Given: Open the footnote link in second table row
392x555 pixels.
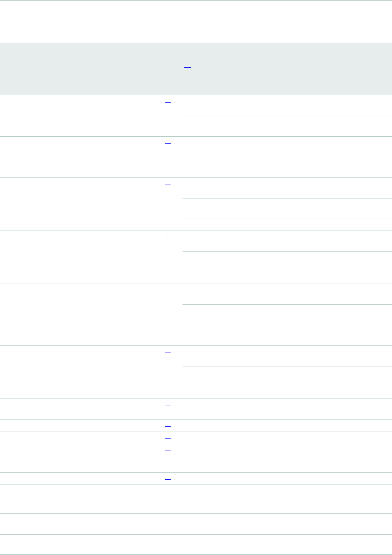Looking at the screenshot, I should (x=167, y=143).
